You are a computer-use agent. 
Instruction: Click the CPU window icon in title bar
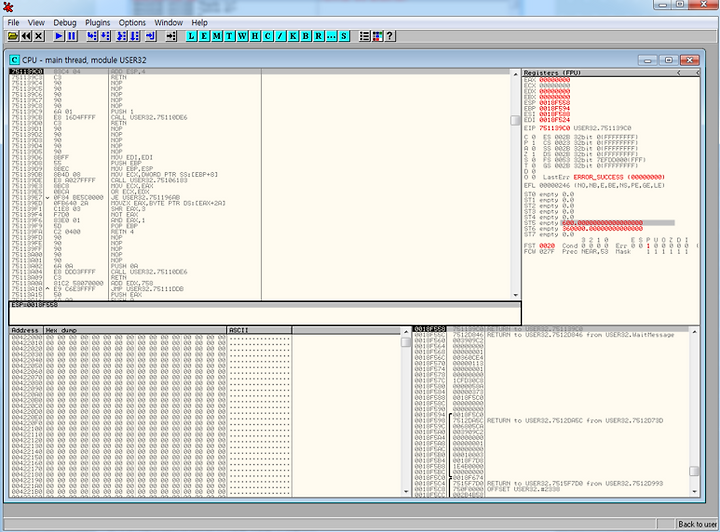click(15, 60)
